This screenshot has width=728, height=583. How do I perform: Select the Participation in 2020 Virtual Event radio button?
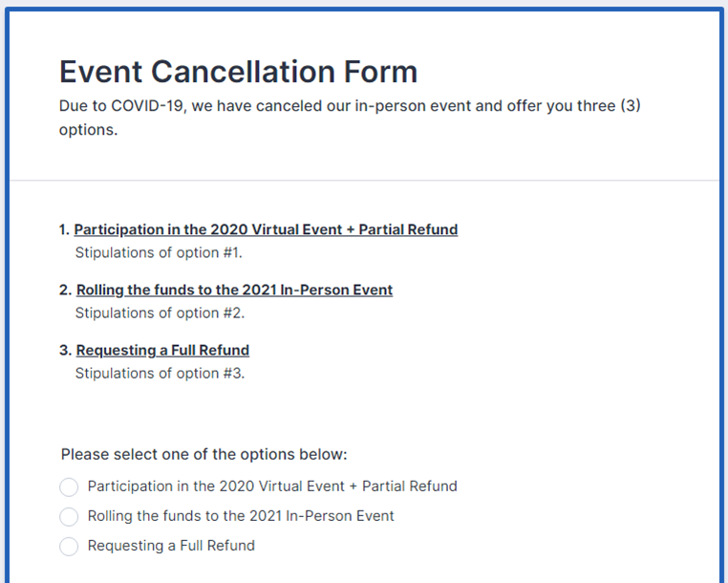pyautogui.click(x=69, y=487)
